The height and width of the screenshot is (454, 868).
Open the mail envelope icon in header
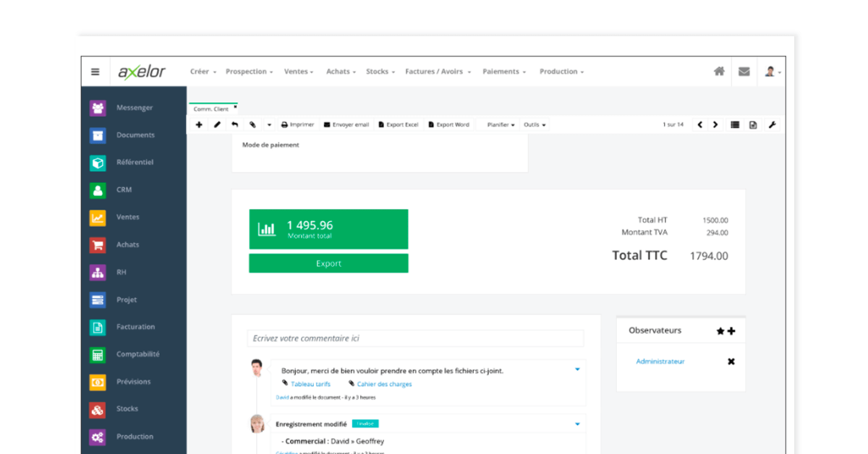(744, 72)
